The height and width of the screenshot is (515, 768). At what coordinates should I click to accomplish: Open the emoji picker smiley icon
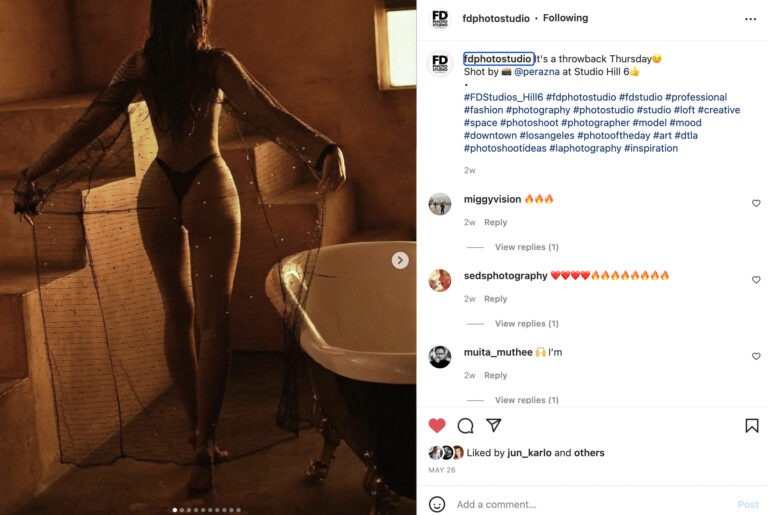point(437,504)
